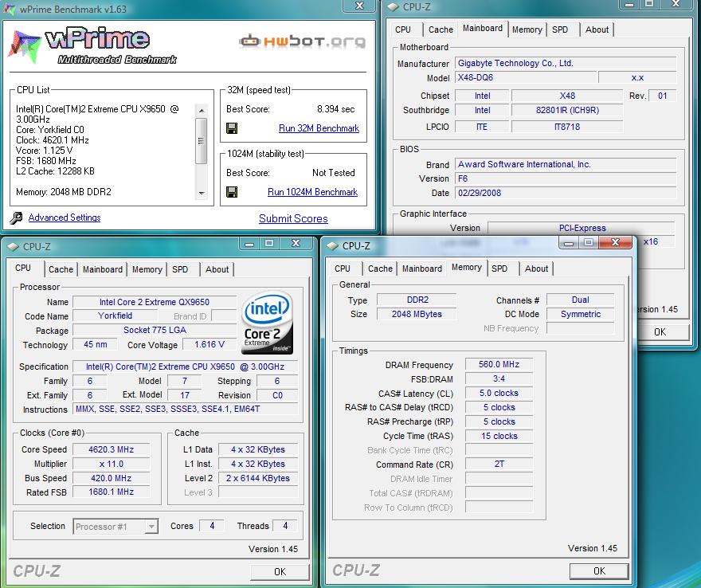
Task: Close the CPU-Z Memory window
Action: coord(615,243)
